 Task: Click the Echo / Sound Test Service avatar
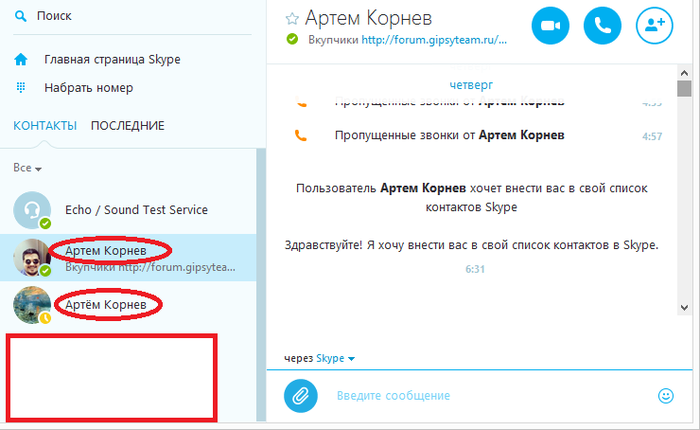(32, 210)
